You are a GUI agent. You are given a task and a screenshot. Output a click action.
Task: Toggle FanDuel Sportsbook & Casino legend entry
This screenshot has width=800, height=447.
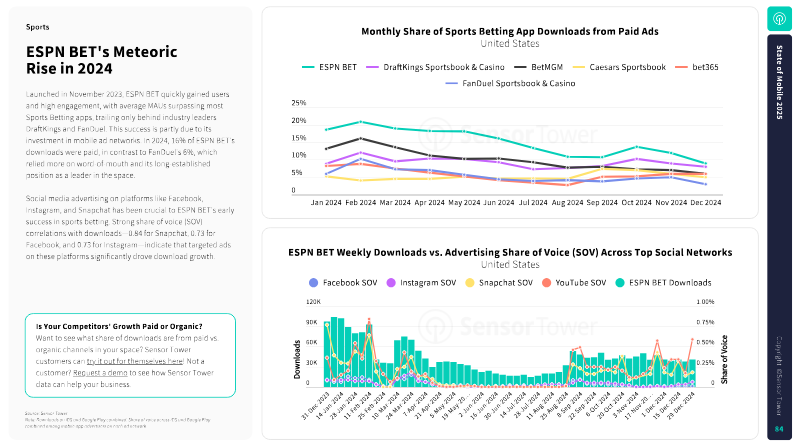click(510, 84)
